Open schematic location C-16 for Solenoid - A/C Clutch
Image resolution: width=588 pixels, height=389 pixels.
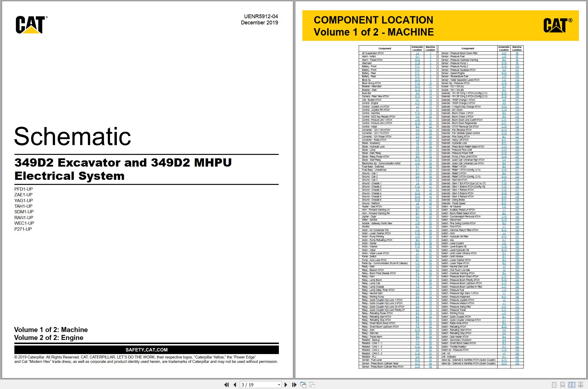pyautogui.click(x=504, y=110)
